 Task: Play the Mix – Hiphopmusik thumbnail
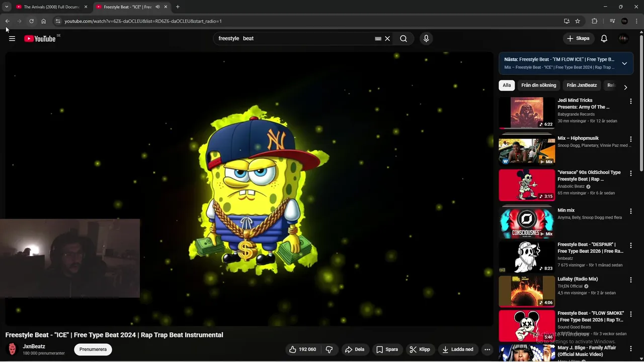[527, 150]
